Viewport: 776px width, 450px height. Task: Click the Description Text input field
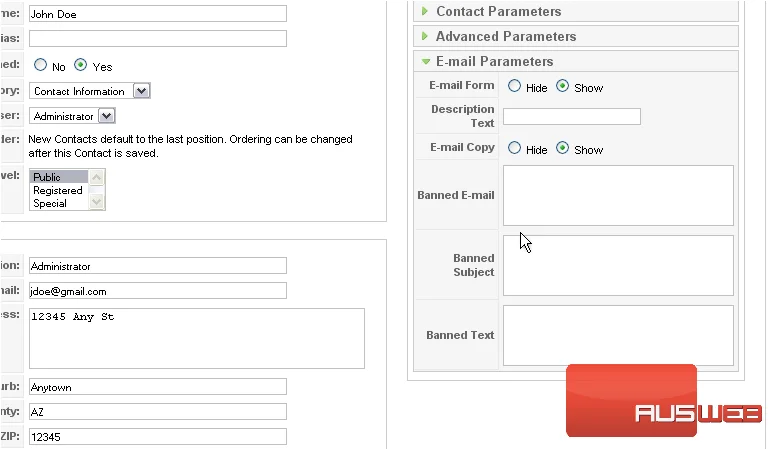click(x=572, y=117)
